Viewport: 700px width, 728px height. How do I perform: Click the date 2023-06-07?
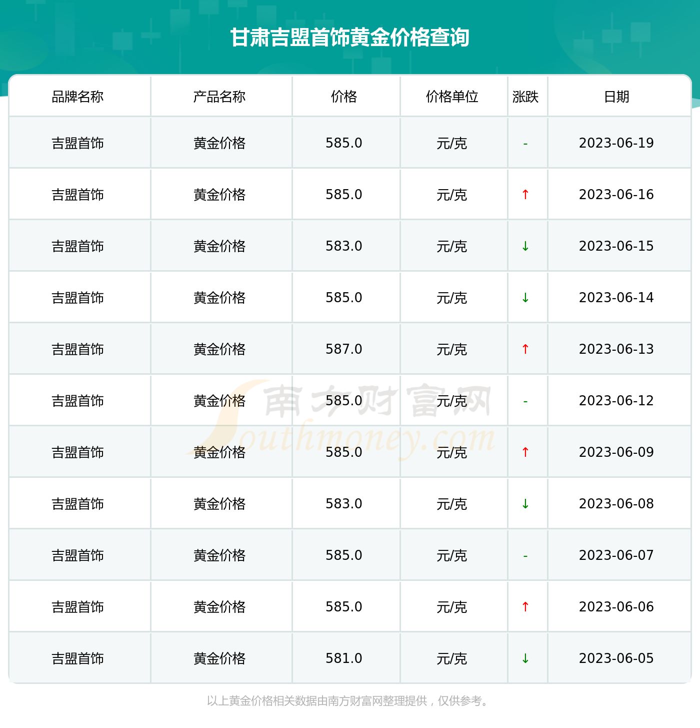point(616,555)
